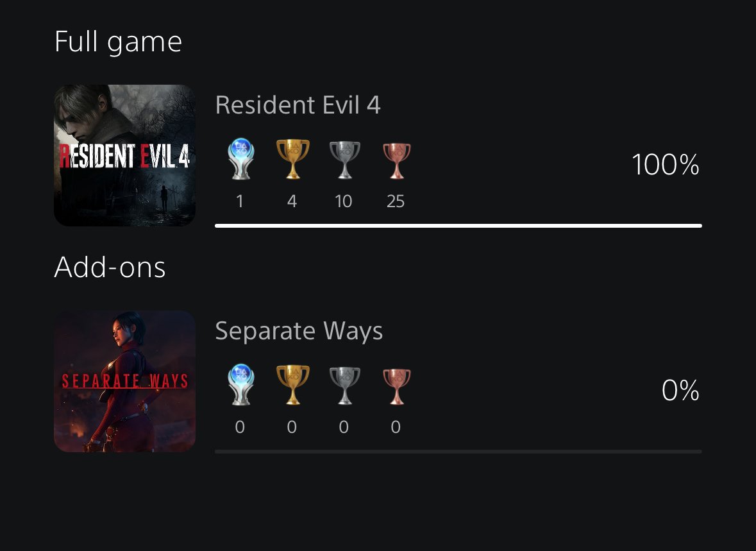Select the Separate Ways title
756x551 pixels.
click(x=299, y=331)
